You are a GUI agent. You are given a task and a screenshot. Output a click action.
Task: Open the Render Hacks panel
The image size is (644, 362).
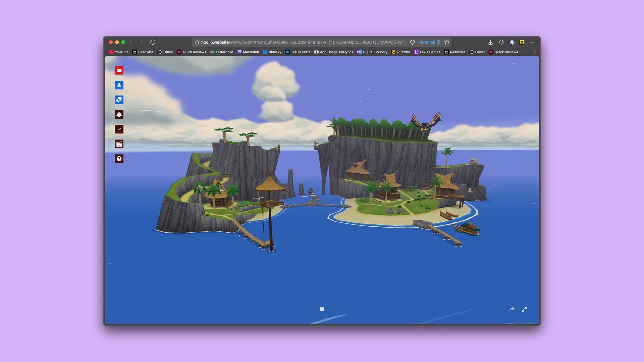pyautogui.click(x=119, y=100)
